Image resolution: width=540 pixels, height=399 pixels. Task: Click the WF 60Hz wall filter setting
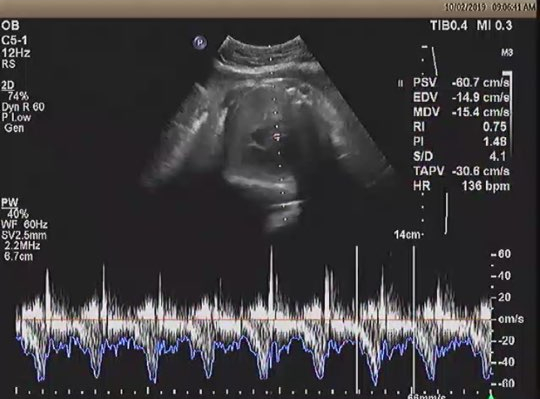tap(24, 225)
